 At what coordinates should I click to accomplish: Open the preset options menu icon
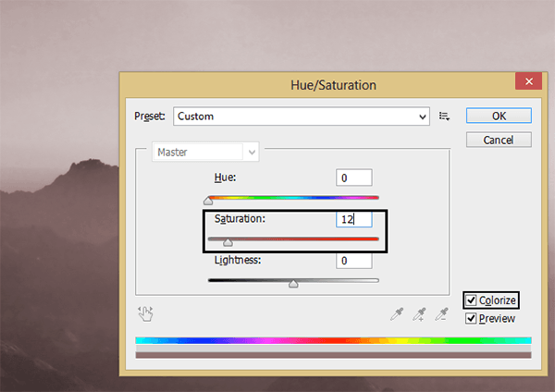pos(444,116)
